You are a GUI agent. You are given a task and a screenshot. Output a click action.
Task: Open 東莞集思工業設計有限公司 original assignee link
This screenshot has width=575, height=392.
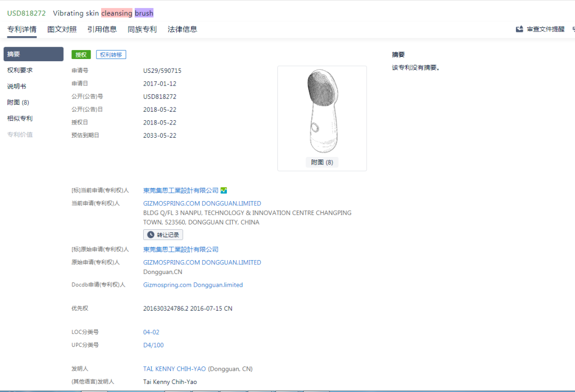point(181,249)
